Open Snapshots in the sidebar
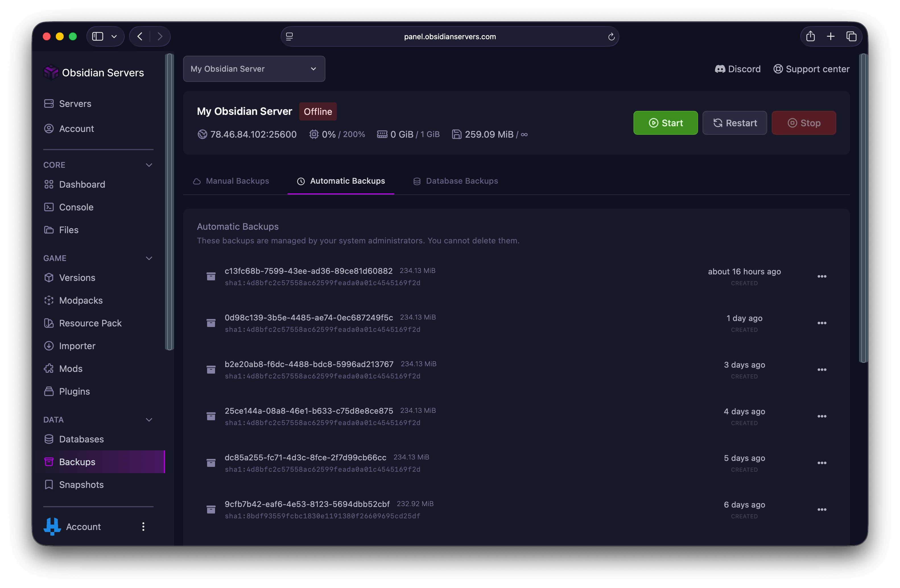The image size is (900, 588). [x=81, y=485]
